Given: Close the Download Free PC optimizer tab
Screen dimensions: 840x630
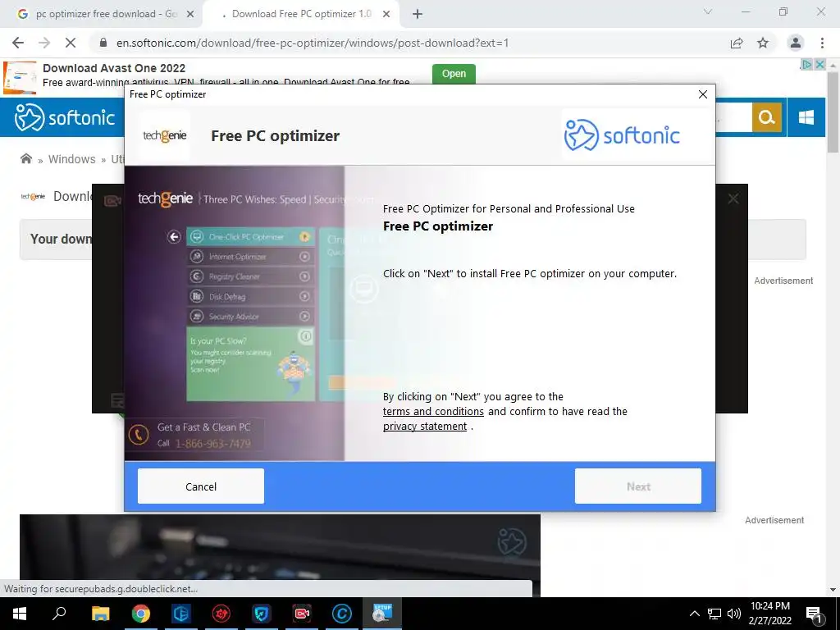Looking at the screenshot, I should tap(386, 15).
